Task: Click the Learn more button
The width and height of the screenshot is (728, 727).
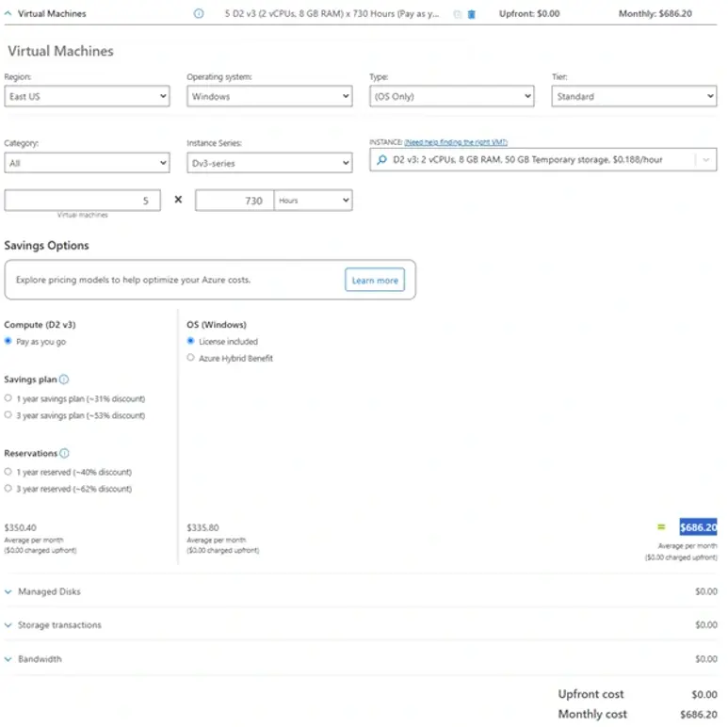Action: 375,280
